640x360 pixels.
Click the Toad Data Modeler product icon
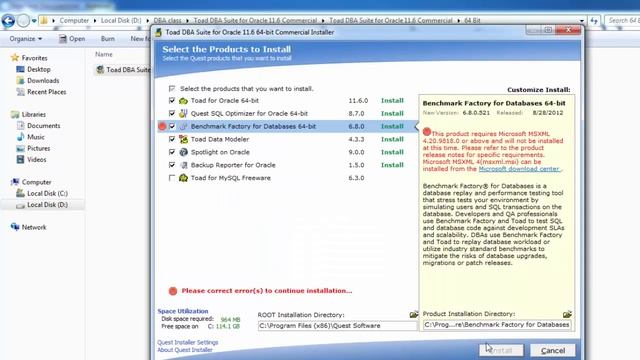[183, 139]
